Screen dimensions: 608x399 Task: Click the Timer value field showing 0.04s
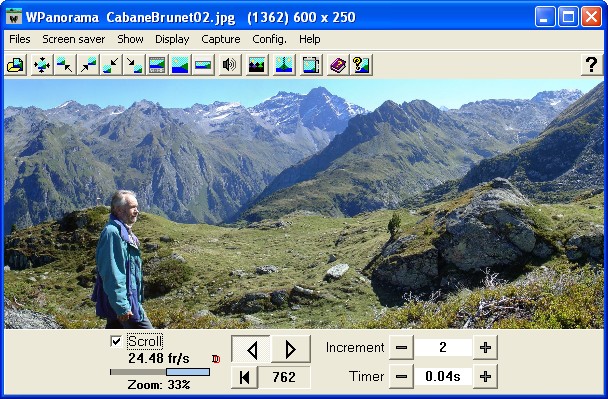pos(443,376)
